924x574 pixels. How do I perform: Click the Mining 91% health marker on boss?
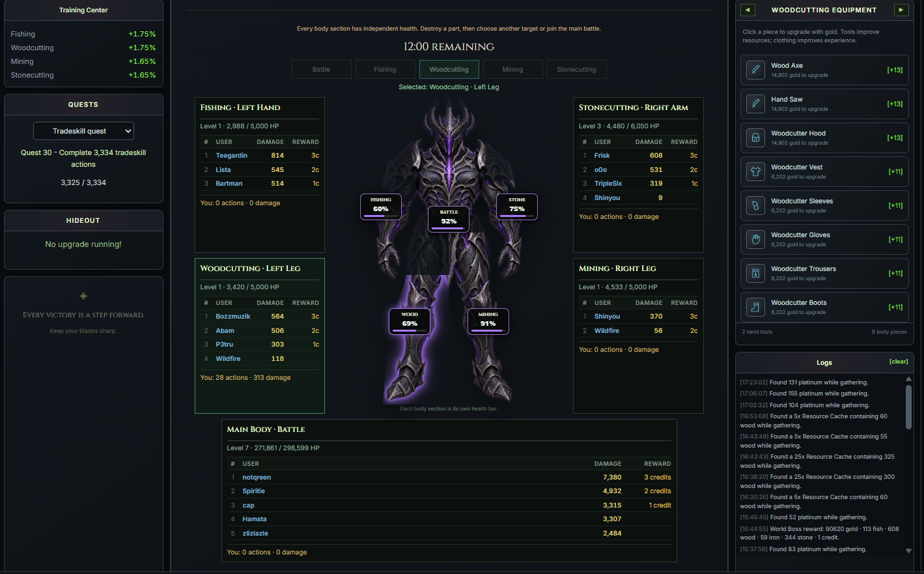[x=488, y=321]
